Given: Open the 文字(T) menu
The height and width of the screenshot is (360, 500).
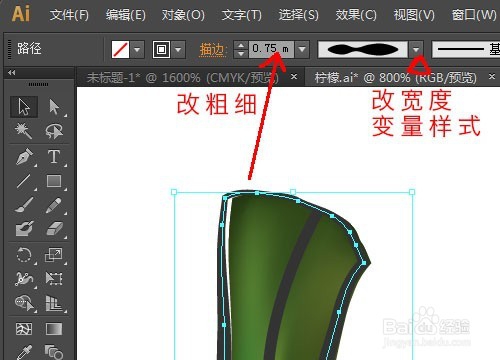Looking at the screenshot, I should coord(242,15).
